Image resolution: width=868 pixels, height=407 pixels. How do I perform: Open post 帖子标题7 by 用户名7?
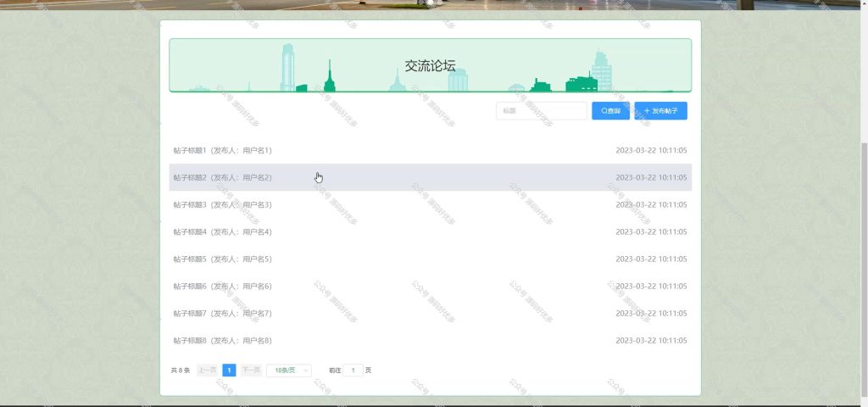430,313
